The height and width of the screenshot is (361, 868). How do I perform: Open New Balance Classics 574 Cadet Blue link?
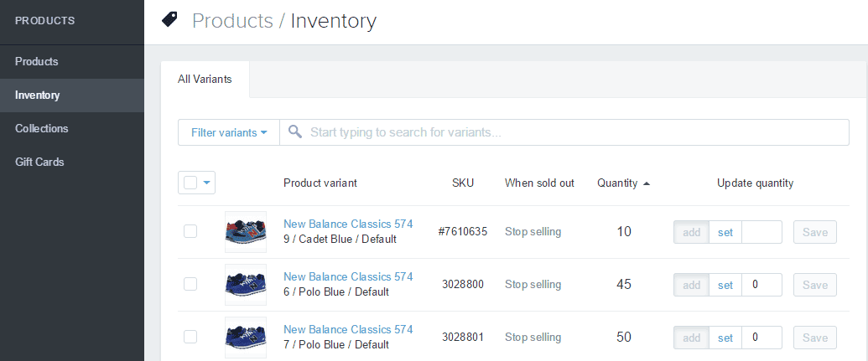348,224
